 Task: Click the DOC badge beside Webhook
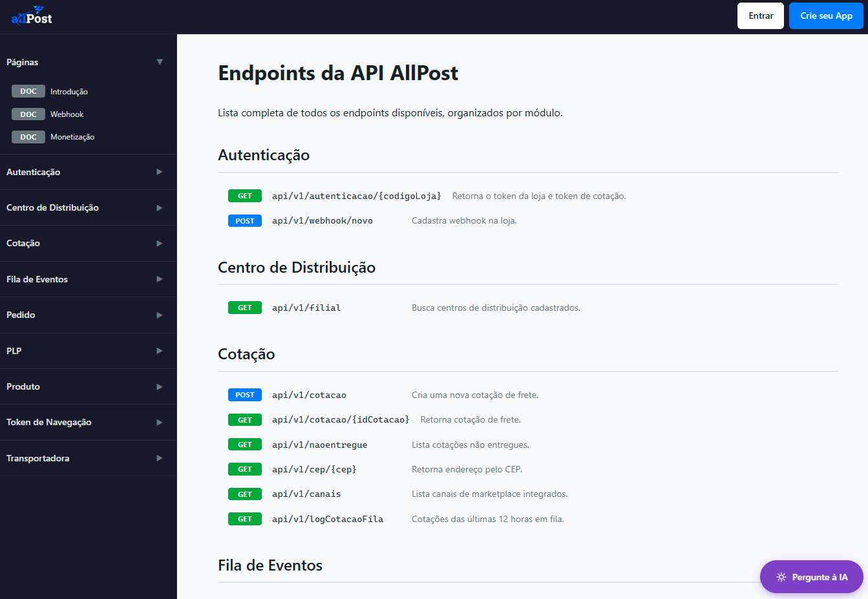point(28,114)
